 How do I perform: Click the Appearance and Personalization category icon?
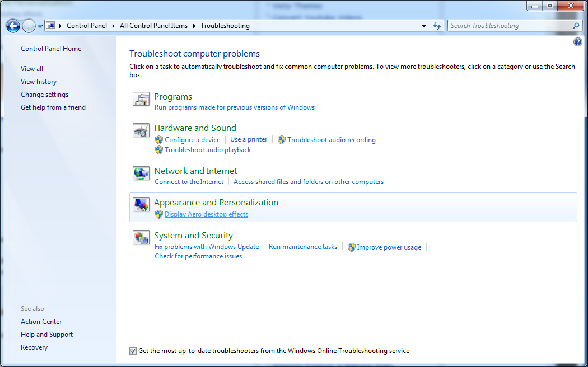coord(141,205)
